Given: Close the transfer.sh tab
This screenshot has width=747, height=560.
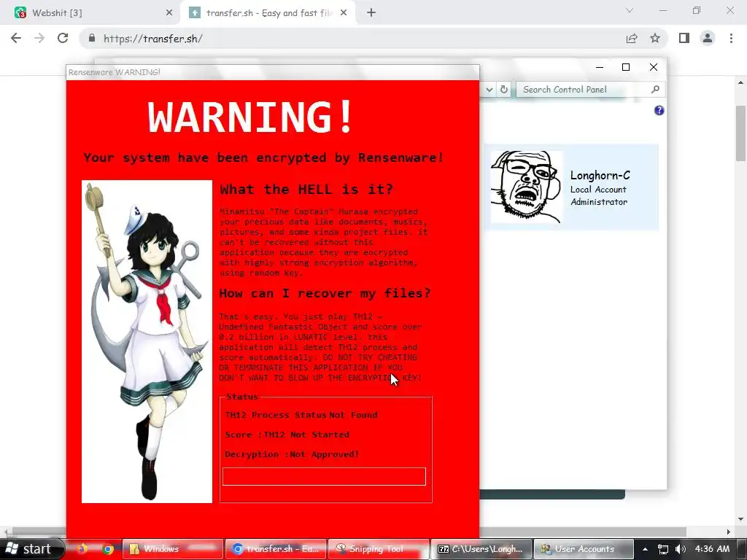Looking at the screenshot, I should [344, 13].
